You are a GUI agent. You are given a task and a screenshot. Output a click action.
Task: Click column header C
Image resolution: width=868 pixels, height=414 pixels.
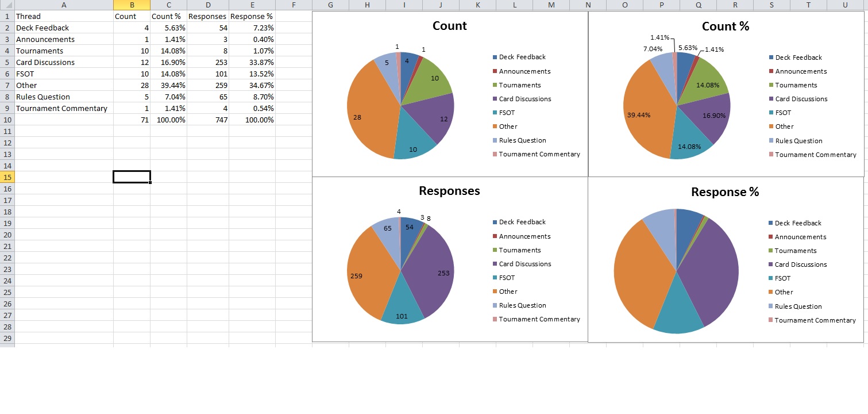[x=169, y=5]
